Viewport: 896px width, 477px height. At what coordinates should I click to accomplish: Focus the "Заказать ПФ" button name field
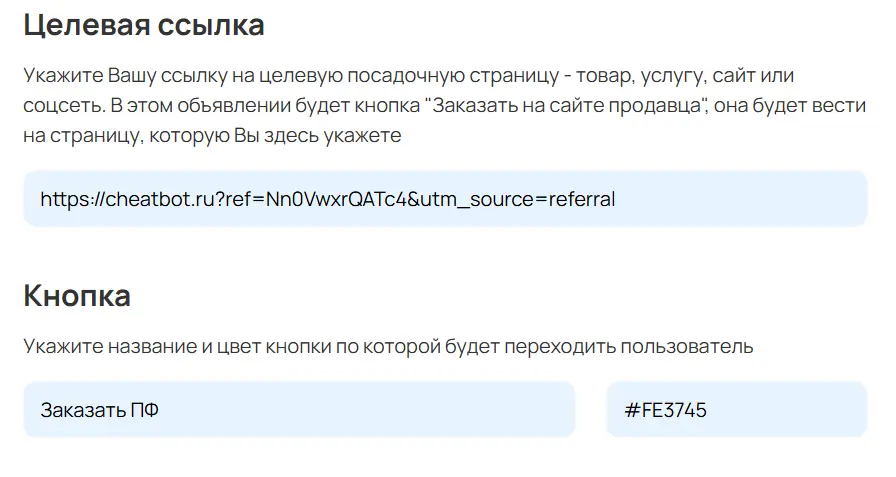(x=299, y=409)
